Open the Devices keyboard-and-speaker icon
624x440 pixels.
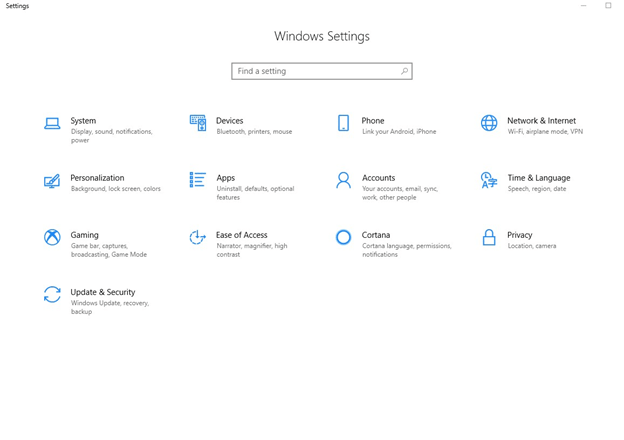coord(198,123)
